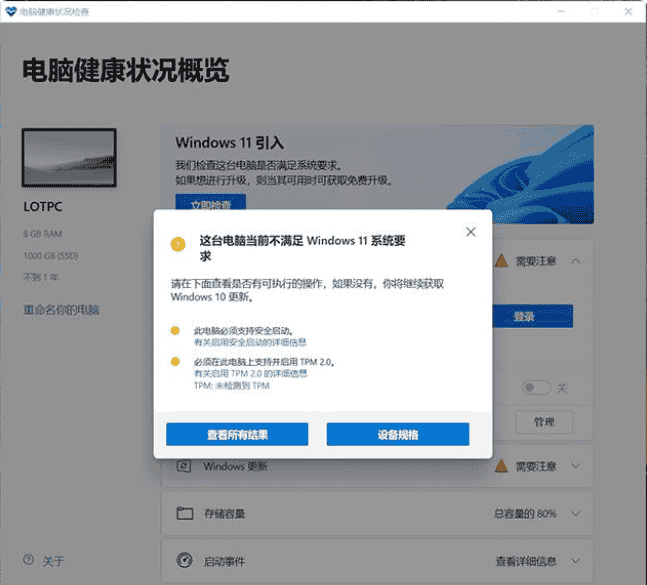
Task: Click the 重命名你的电脑 link
Action: point(61,310)
